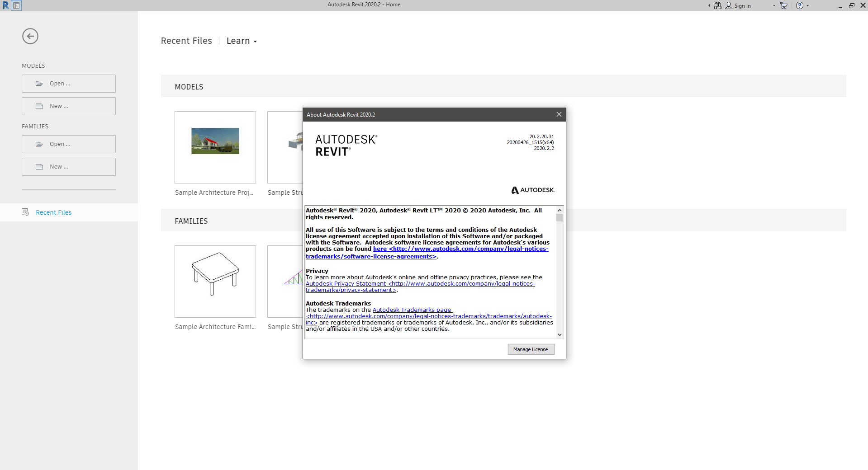Click the new file icon in MODELS New
Viewport: 868px width, 470px height.
coord(39,106)
